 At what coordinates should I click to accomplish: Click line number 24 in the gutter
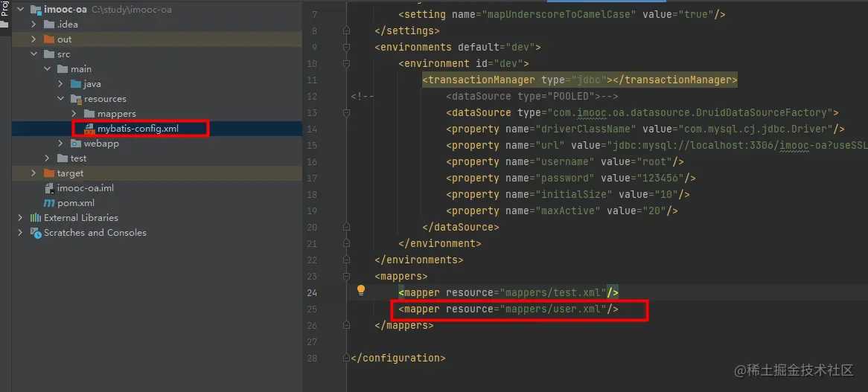pos(312,292)
